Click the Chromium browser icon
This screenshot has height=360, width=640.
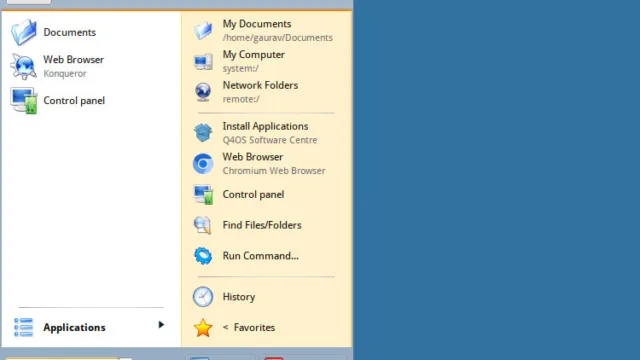click(x=203, y=164)
